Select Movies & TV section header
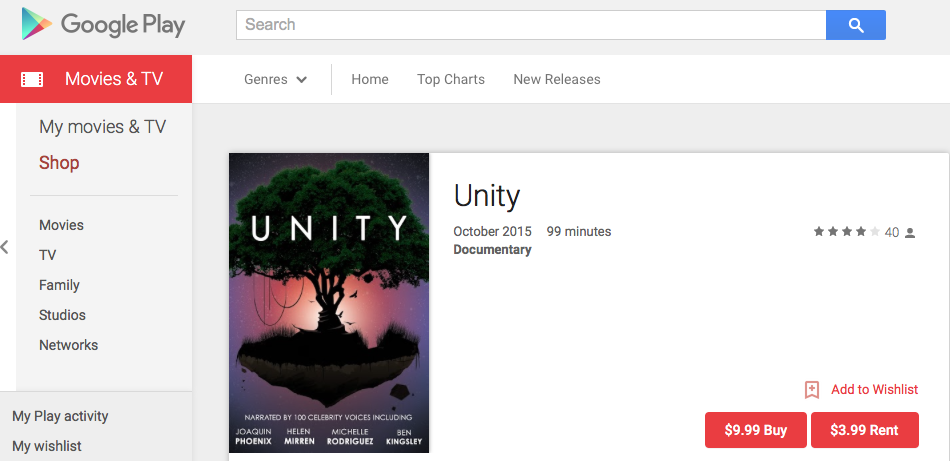Image resolution: width=950 pixels, height=461 pixels. click(x=96, y=79)
